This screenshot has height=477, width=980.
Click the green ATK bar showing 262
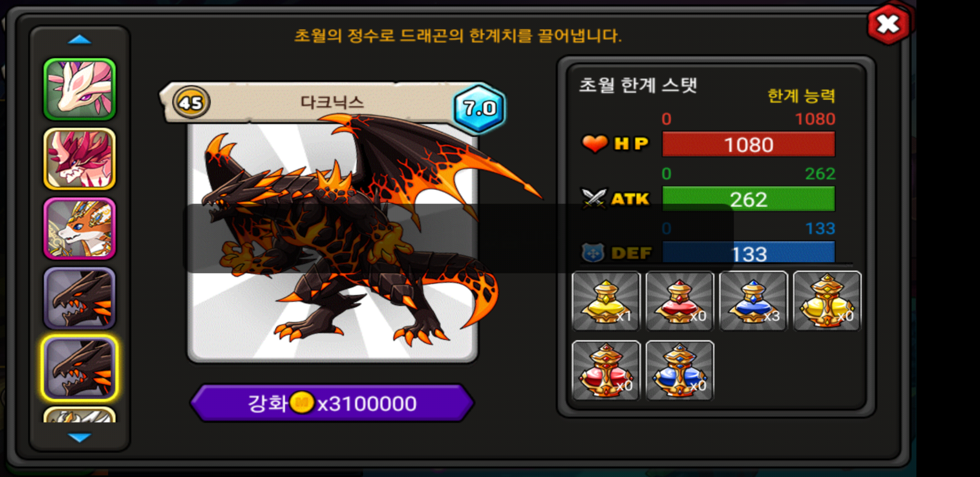point(749,199)
